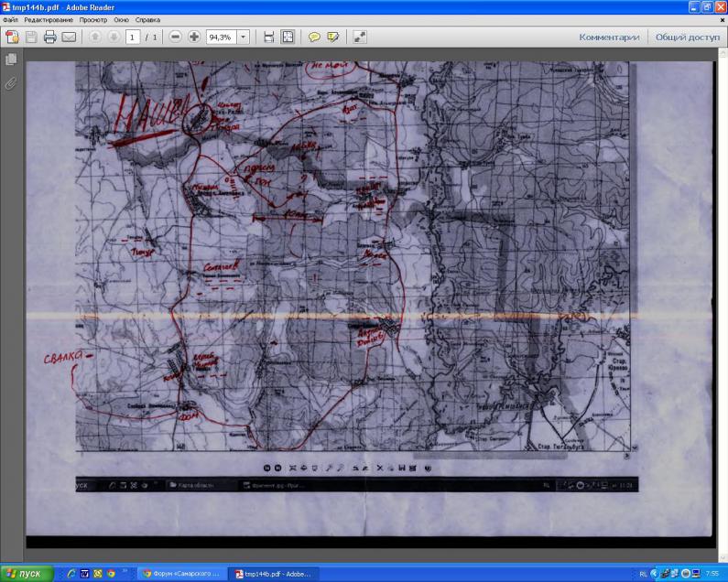Click the Create PDF online icon

pyautogui.click(x=13, y=37)
